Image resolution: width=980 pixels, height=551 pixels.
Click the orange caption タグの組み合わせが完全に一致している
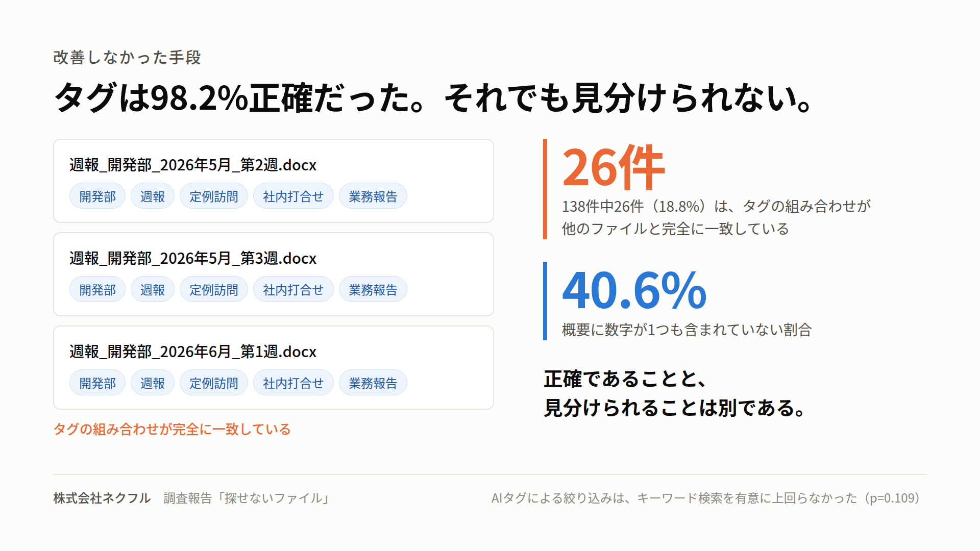[x=172, y=429]
